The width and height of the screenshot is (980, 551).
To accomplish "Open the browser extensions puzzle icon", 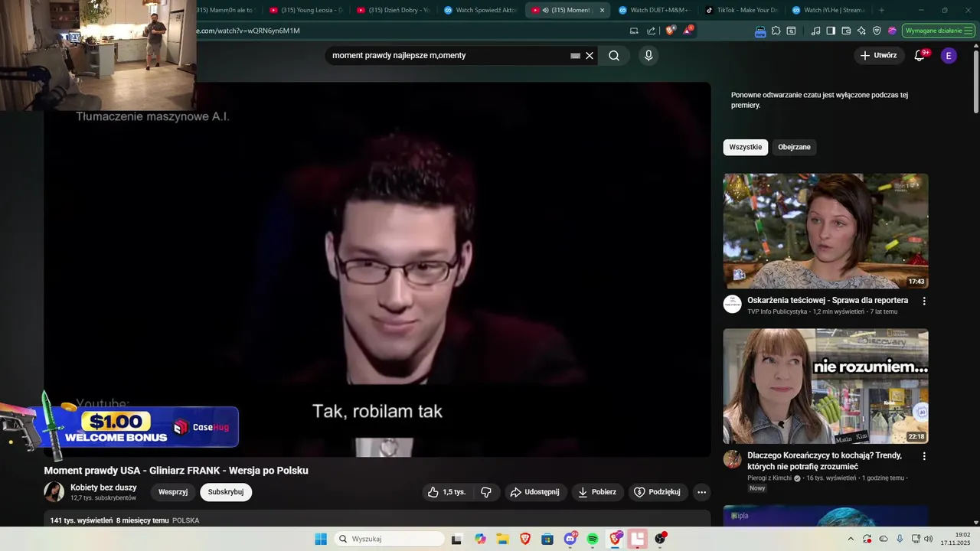I will [x=776, y=31].
